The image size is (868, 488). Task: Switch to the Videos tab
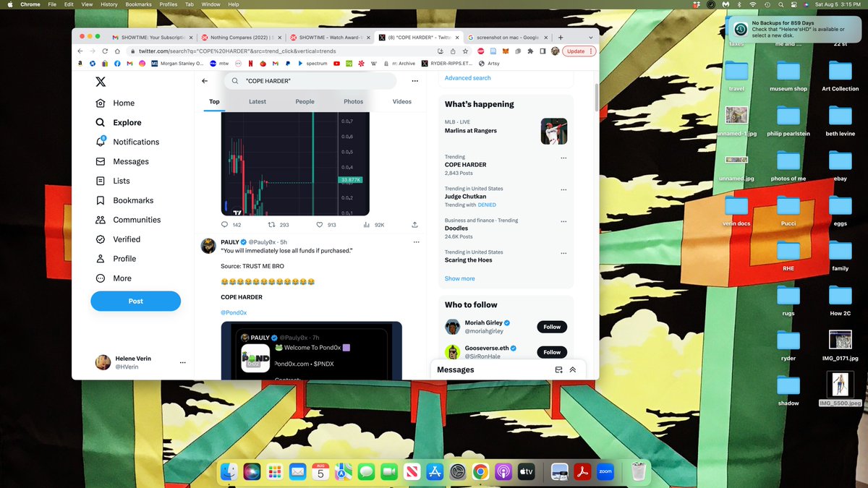tap(402, 102)
